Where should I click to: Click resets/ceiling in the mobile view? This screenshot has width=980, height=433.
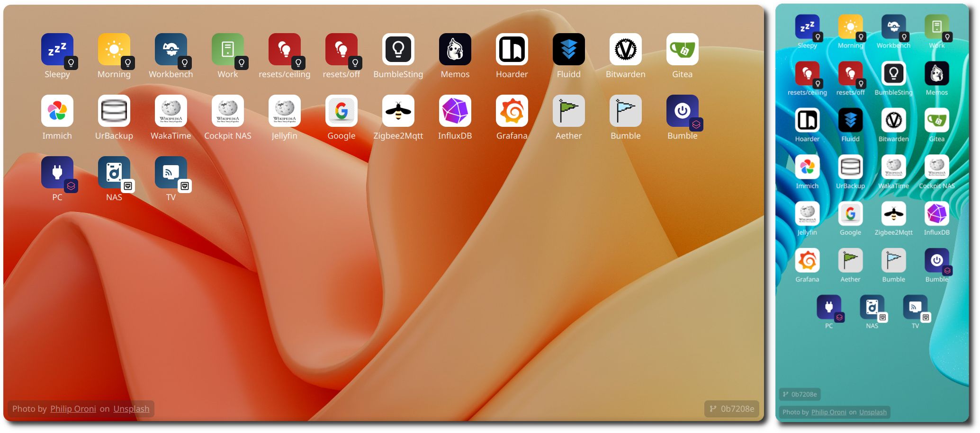tap(807, 73)
